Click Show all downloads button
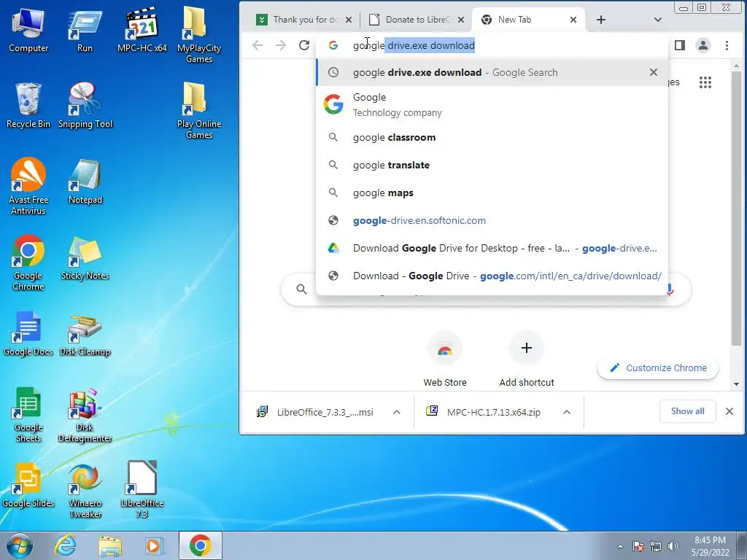The height and width of the screenshot is (560, 747). click(687, 411)
